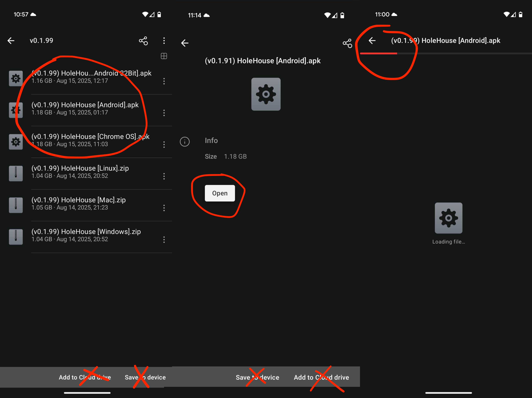The height and width of the screenshot is (398, 532).
Task: Tap zip icon of HoleHouse [Mac].zip
Action: click(x=16, y=205)
